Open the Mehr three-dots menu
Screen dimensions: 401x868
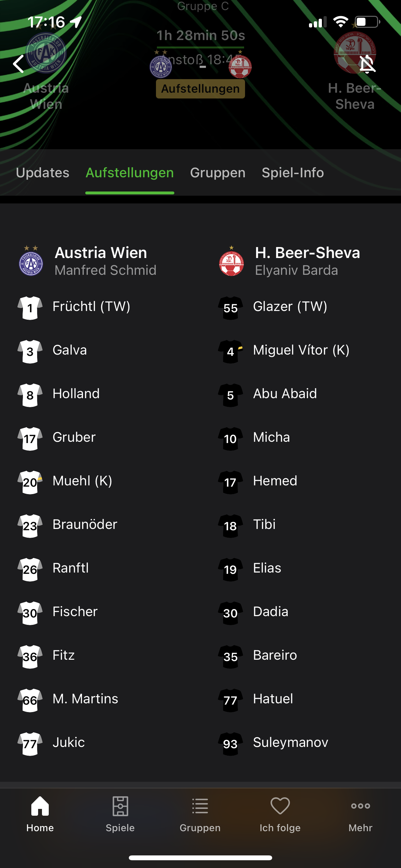(x=360, y=806)
